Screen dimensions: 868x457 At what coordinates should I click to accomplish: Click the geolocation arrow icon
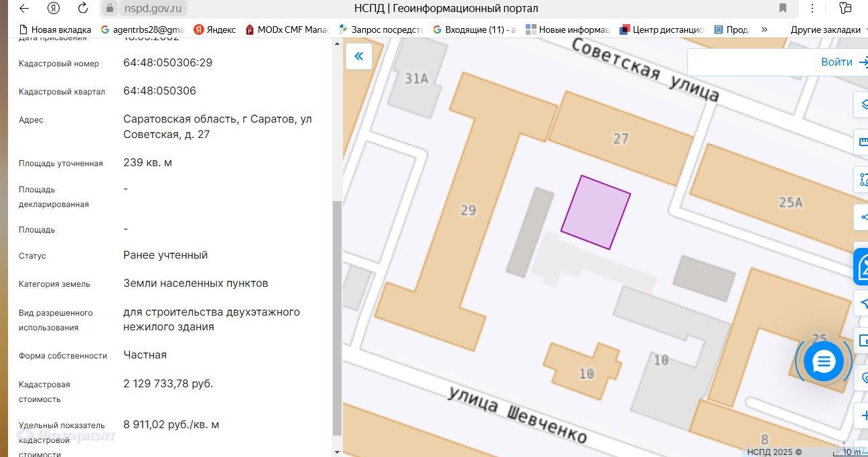tap(862, 303)
